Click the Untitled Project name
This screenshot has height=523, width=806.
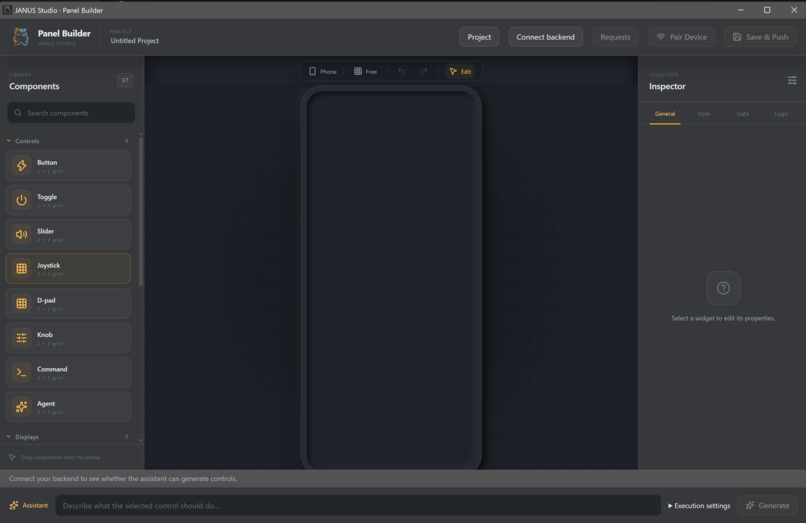point(135,41)
